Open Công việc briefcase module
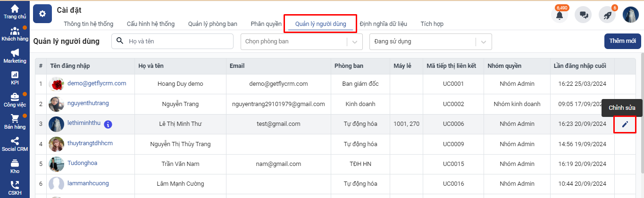Image resolution: width=644 pixels, height=198 pixels. (x=15, y=100)
